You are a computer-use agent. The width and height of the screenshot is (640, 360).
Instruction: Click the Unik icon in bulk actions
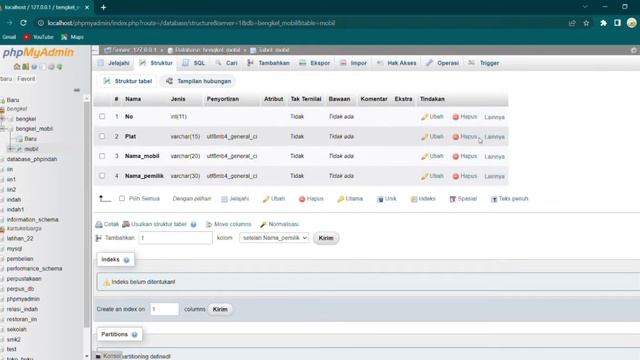tap(380, 199)
